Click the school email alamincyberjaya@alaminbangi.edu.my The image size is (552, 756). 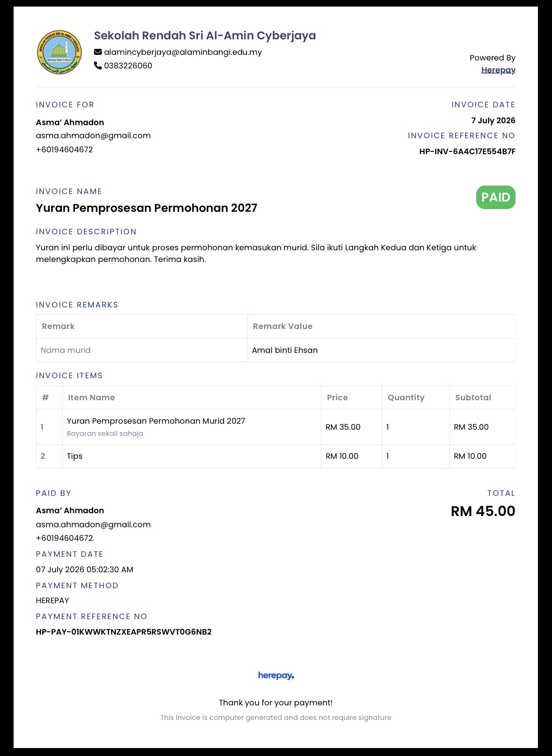tap(183, 52)
